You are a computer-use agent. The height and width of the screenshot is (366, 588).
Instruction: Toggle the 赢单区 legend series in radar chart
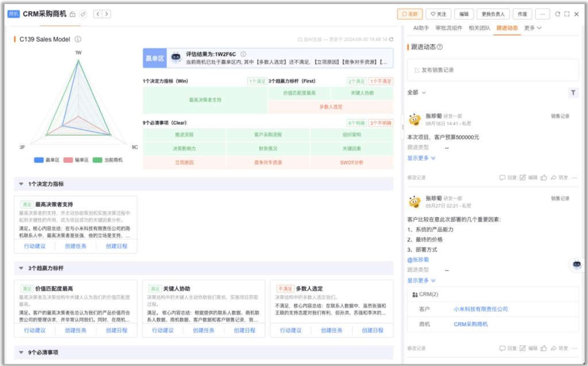[x=47, y=160]
